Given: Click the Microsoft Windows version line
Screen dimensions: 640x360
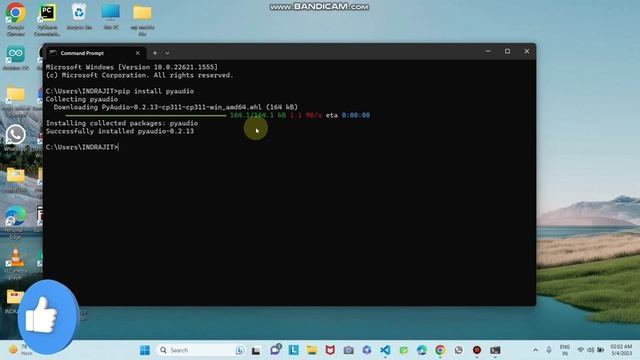Looking at the screenshot, I should tap(132, 67).
